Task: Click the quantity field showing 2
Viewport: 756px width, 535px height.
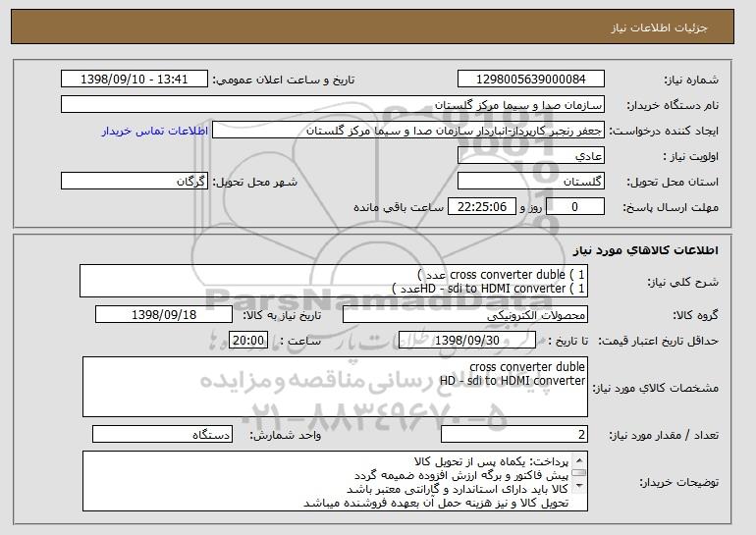Action: tap(514, 434)
